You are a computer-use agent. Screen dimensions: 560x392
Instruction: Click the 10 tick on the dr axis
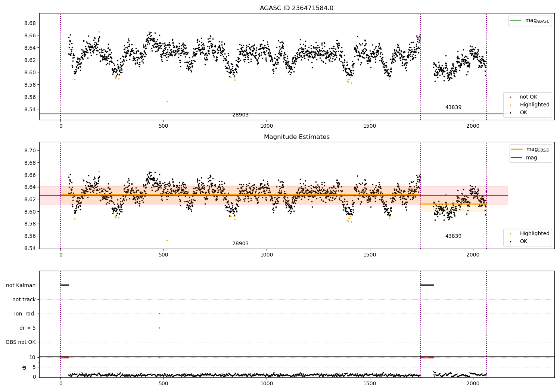[32, 357]
